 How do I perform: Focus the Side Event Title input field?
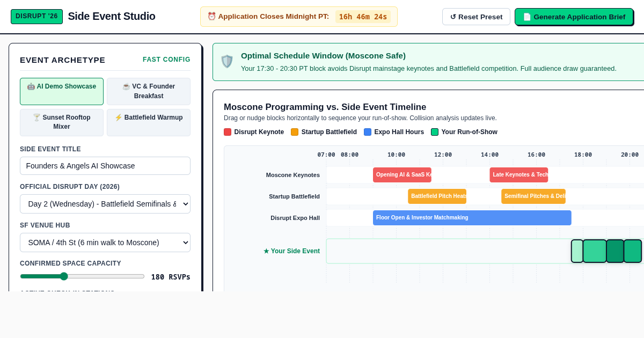(x=105, y=166)
